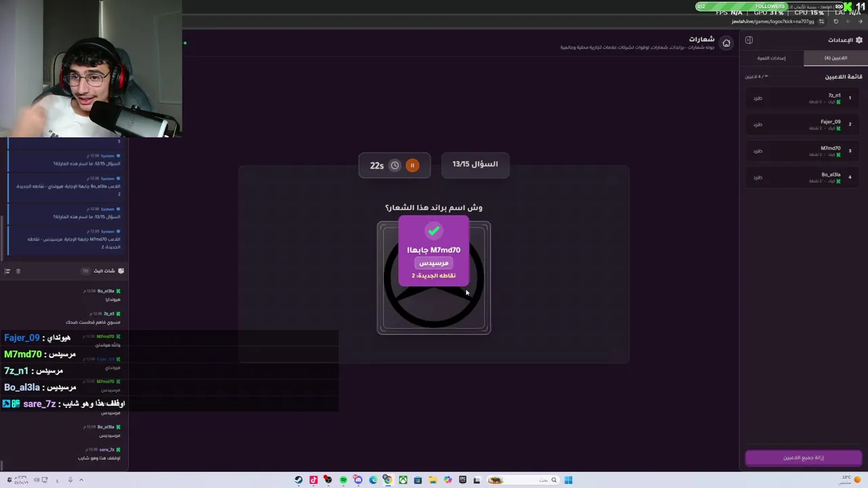Click the green checkmark on answer popup
This screenshot has width=868, height=488.
(433, 231)
